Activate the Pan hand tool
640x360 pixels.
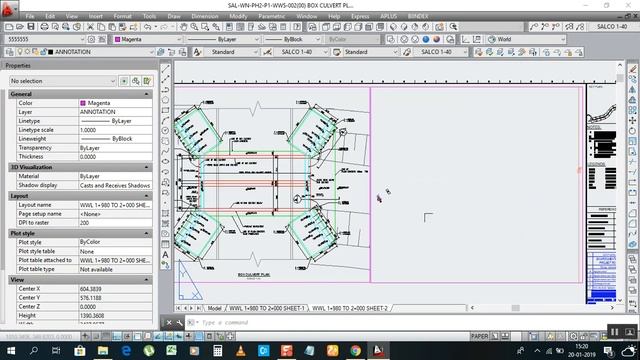(x=184, y=27)
